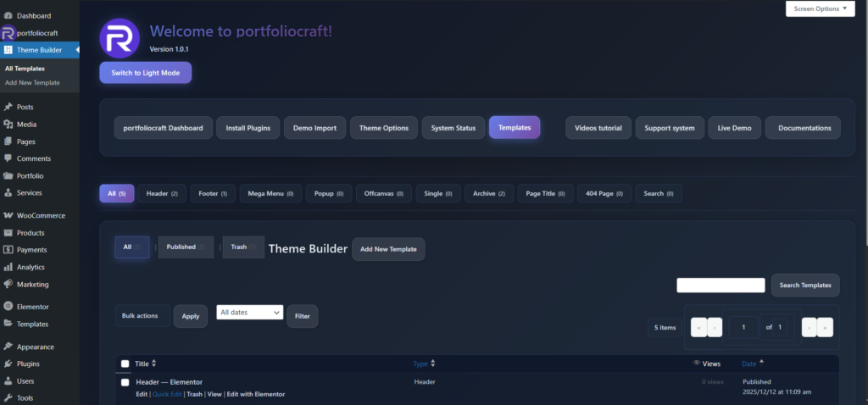868x405 pixels.
Task: Tick the Header — Elementor row checkbox
Action: coord(125,382)
